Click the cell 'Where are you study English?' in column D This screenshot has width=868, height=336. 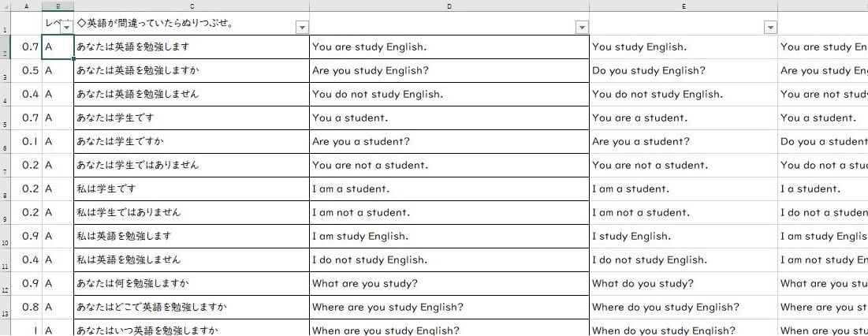(449, 308)
